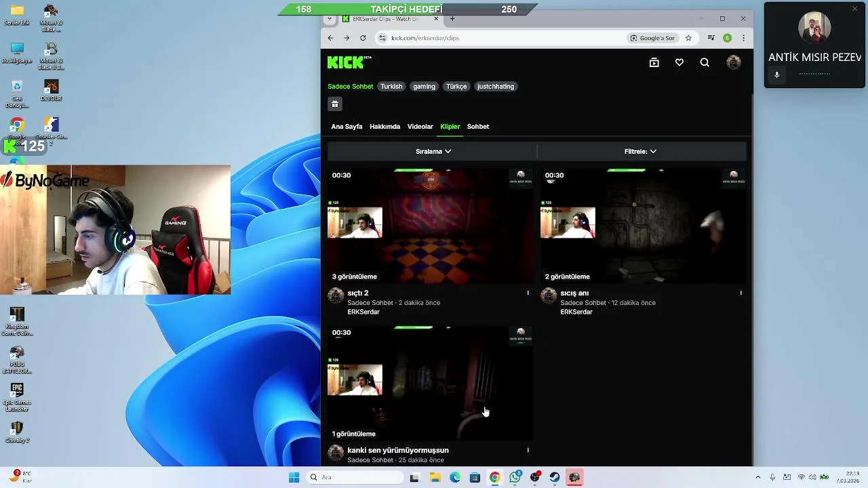Screen dimensions: 868x488
Task: Open options for clip sıcış anı
Action: tap(741, 293)
